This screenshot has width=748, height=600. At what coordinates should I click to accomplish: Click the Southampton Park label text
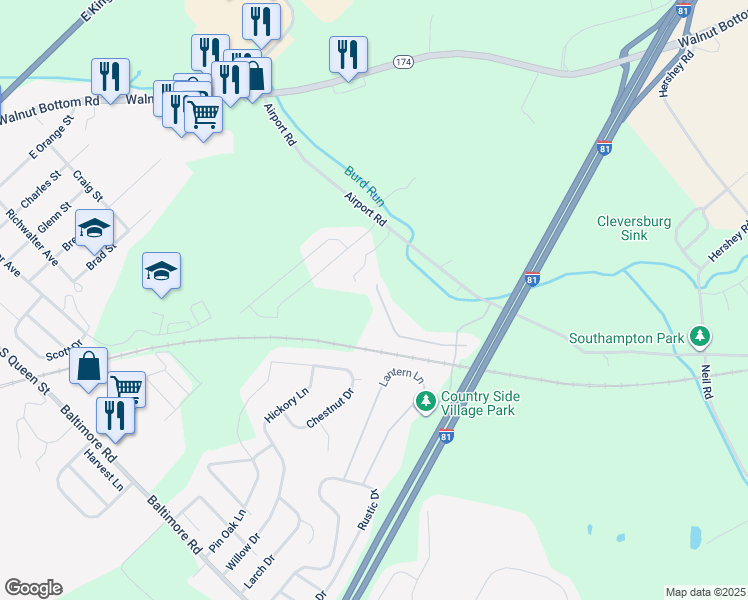click(626, 339)
